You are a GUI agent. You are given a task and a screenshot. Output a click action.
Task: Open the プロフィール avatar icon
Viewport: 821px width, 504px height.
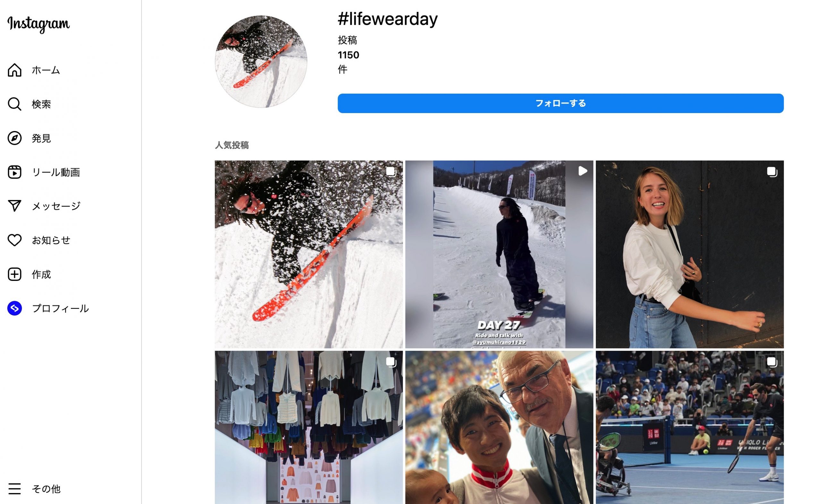(15, 308)
